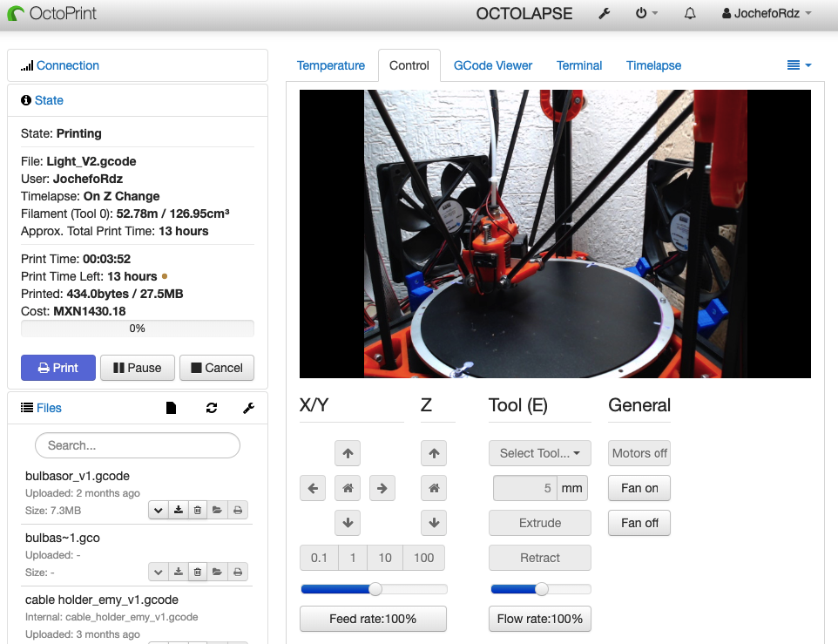Adjust the flow rate slider
Viewport: 838px width, 644px height.
point(541,589)
